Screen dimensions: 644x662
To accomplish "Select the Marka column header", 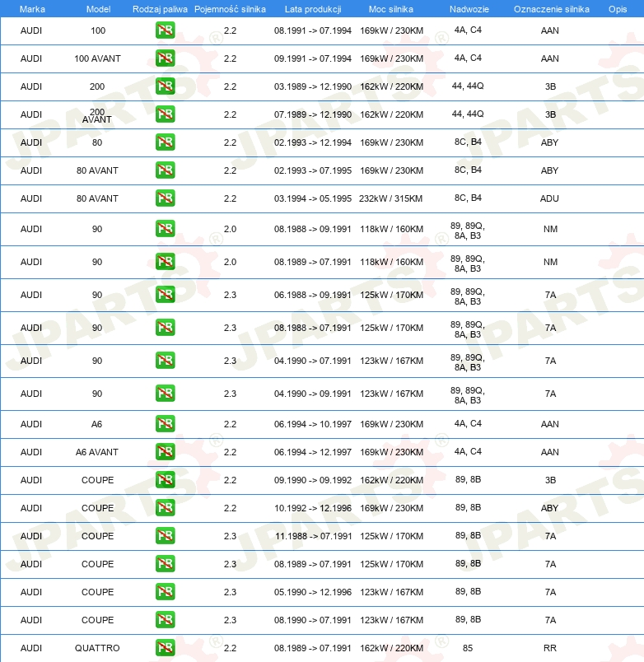I will click(31, 8).
